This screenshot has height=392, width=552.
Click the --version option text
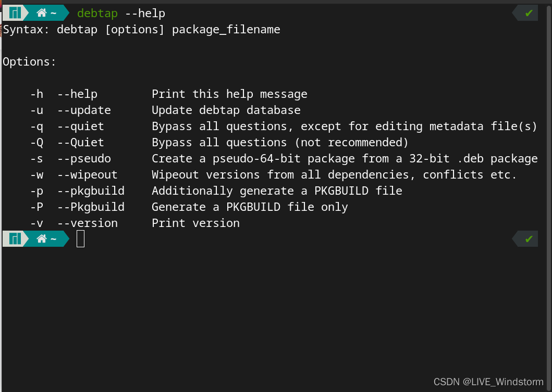pos(87,223)
